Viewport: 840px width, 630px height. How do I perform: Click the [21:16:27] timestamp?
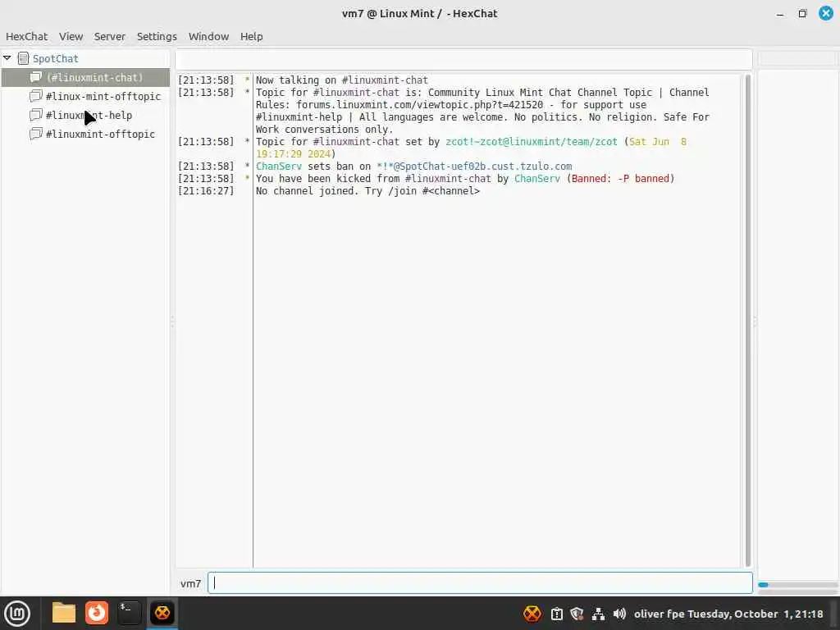(x=206, y=191)
